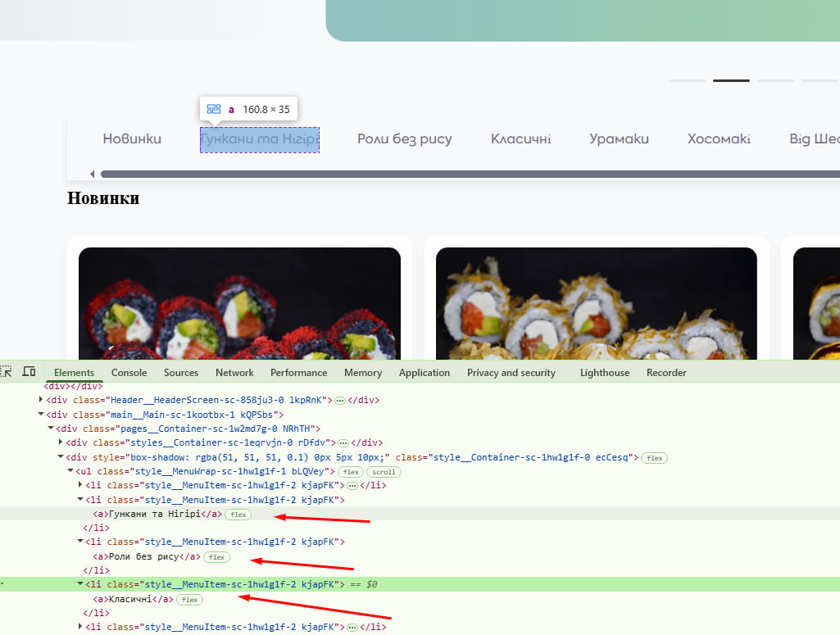Screen dimensions: 840x635
Task: Click the ellipsis in first MenuItem li
Action: point(352,486)
